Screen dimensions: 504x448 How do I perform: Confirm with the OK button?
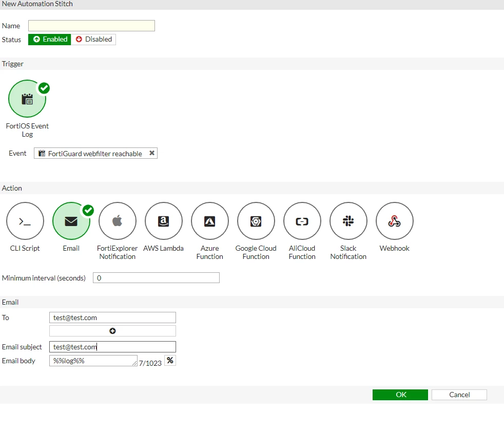point(400,395)
